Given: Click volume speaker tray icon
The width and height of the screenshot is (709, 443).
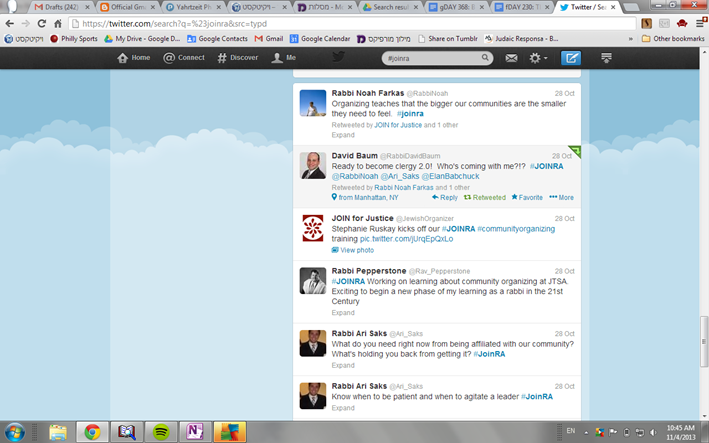Looking at the screenshot, I should (x=653, y=433).
